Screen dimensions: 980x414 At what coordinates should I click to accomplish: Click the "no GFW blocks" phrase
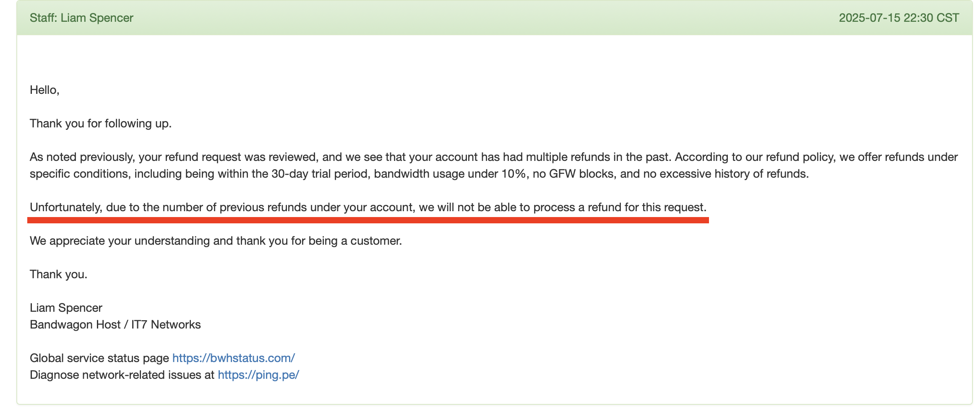pyautogui.click(x=573, y=173)
